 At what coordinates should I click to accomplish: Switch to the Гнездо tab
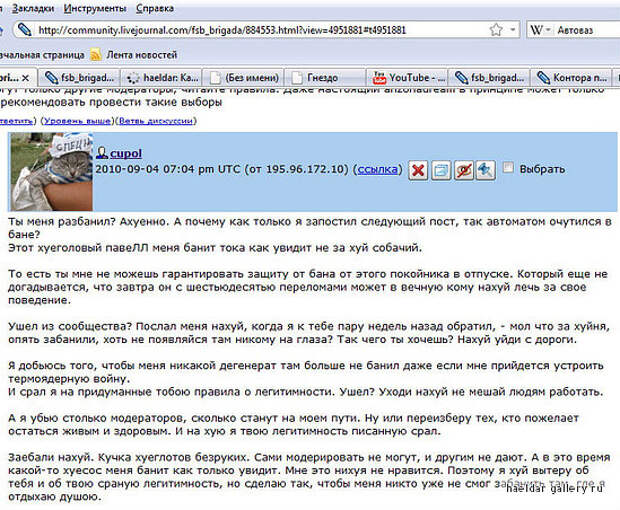click(x=325, y=78)
